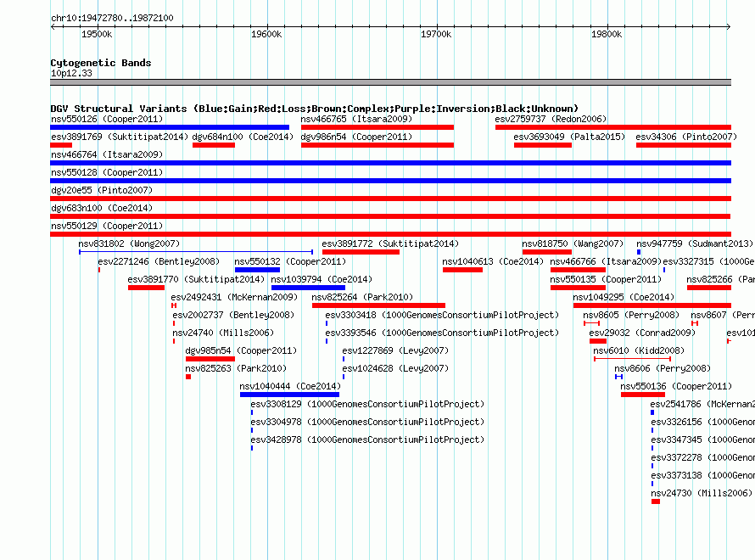
Task: Click nsv550129 (Cooper2011) label
Action: (x=107, y=226)
